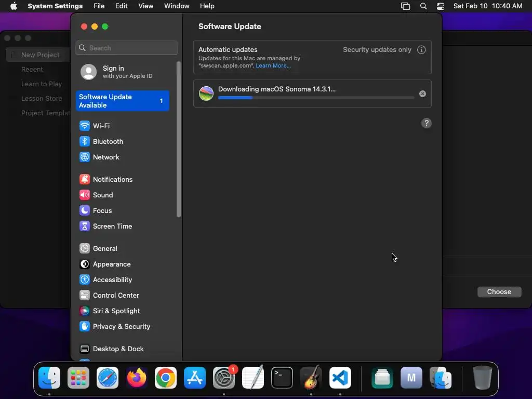Click the help question mark button

point(427,123)
